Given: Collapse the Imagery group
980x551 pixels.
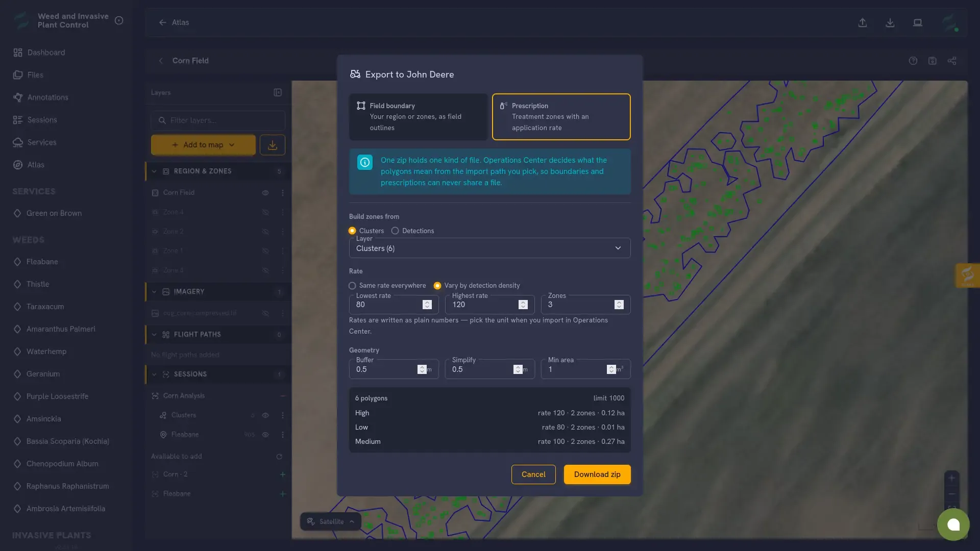Looking at the screenshot, I should click(154, 292).
